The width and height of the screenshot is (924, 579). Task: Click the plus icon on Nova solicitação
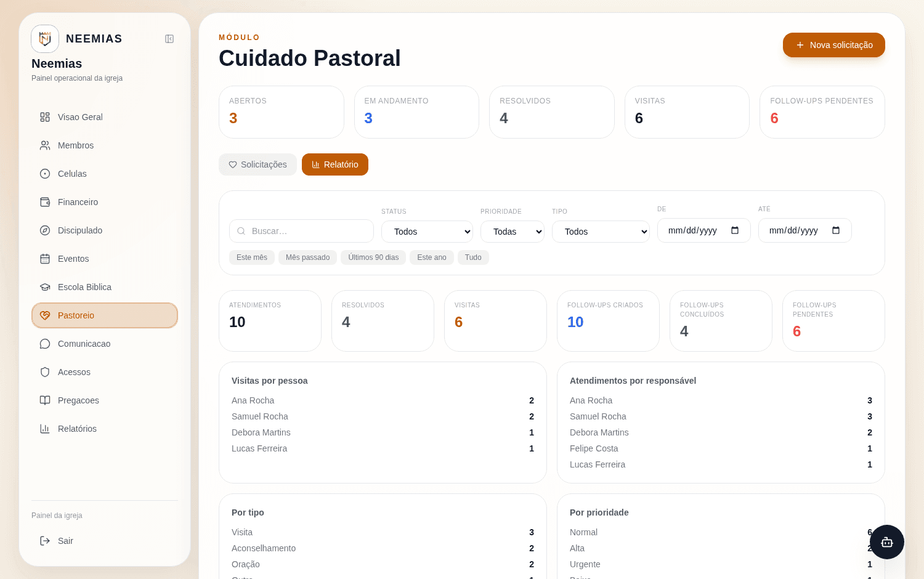pos(800,45)
